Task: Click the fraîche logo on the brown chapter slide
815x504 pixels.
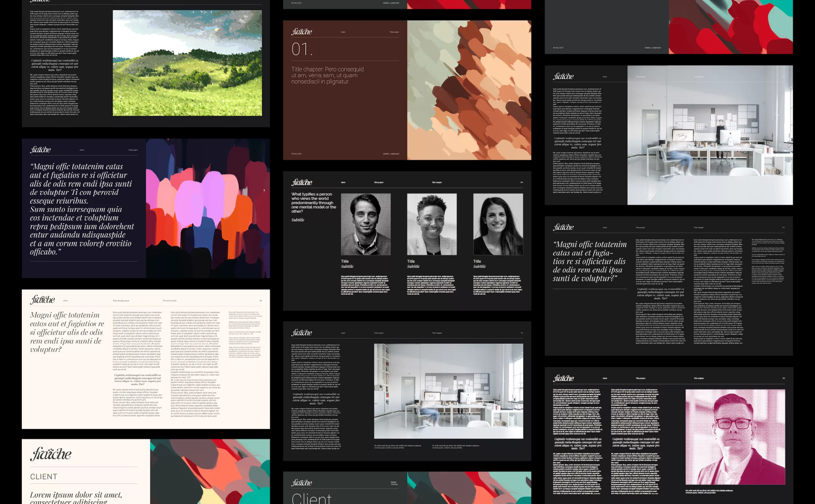Action: pyautogui.click(x=302, y=32)
